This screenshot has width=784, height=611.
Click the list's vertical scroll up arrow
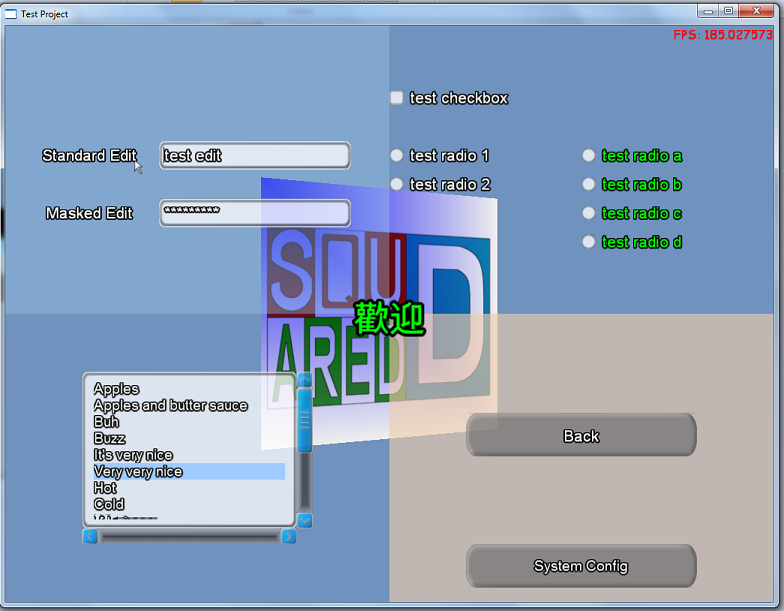[x=304, y=380]
